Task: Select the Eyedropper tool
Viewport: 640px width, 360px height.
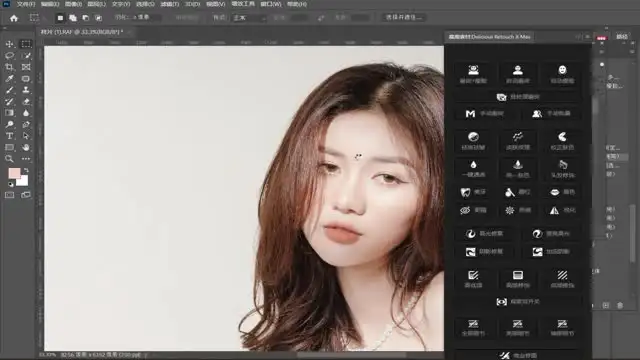Action: pyautogui.click(x=9, y=78)
